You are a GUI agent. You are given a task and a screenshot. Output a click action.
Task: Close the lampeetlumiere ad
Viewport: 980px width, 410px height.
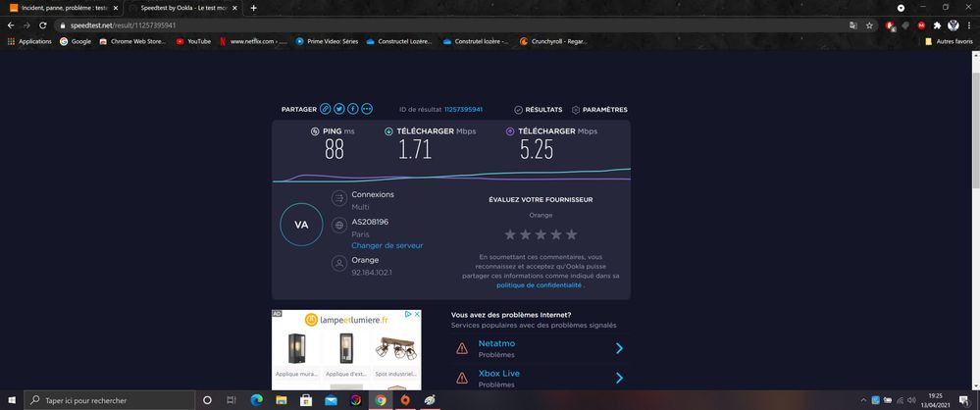tap(417, 315)
